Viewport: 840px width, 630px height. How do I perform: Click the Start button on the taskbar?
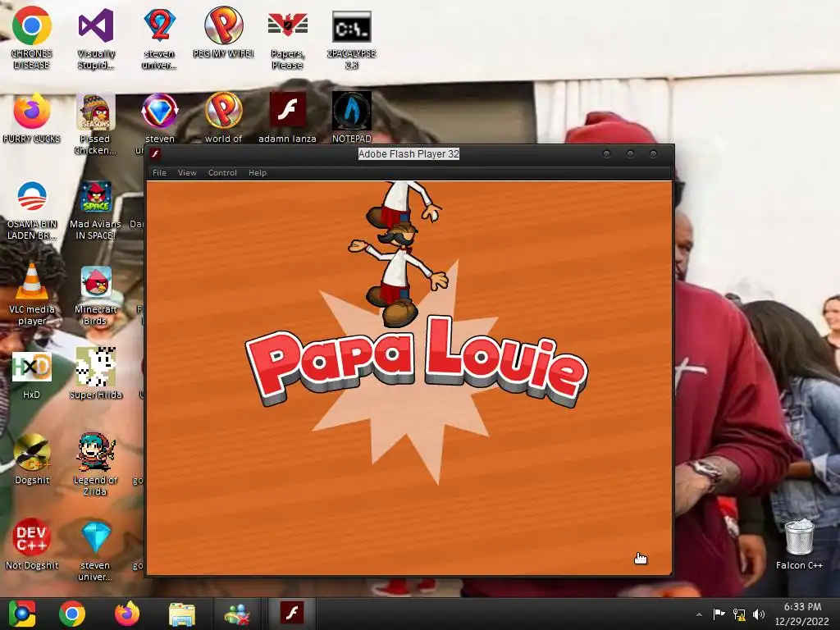(x=22, y=614)
